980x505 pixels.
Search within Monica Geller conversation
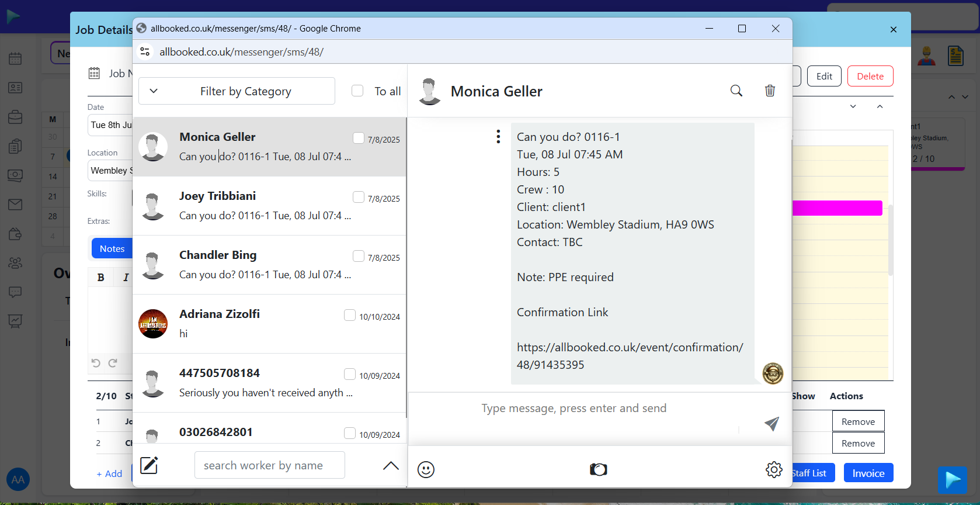click(x=736, y=91)
